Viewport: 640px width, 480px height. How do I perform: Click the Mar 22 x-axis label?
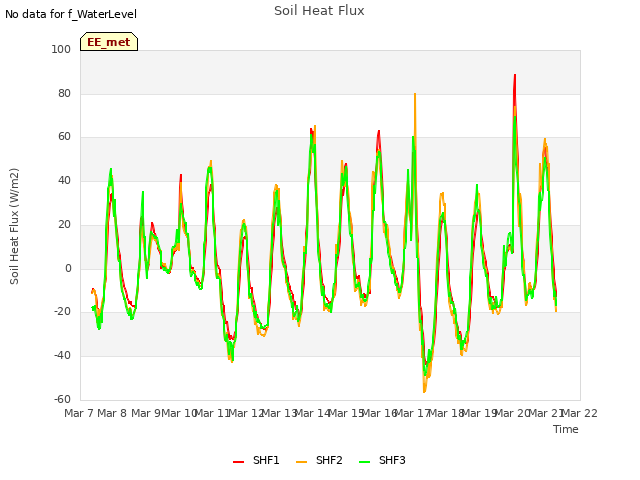tap(580, 413)
